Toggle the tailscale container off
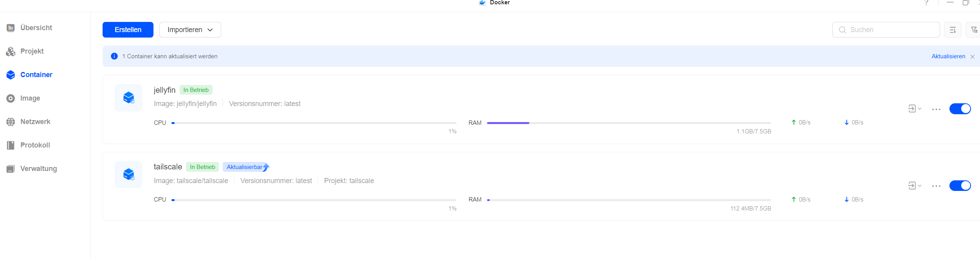980x259 pixels. pyautogui.click(x=960, y=185)
